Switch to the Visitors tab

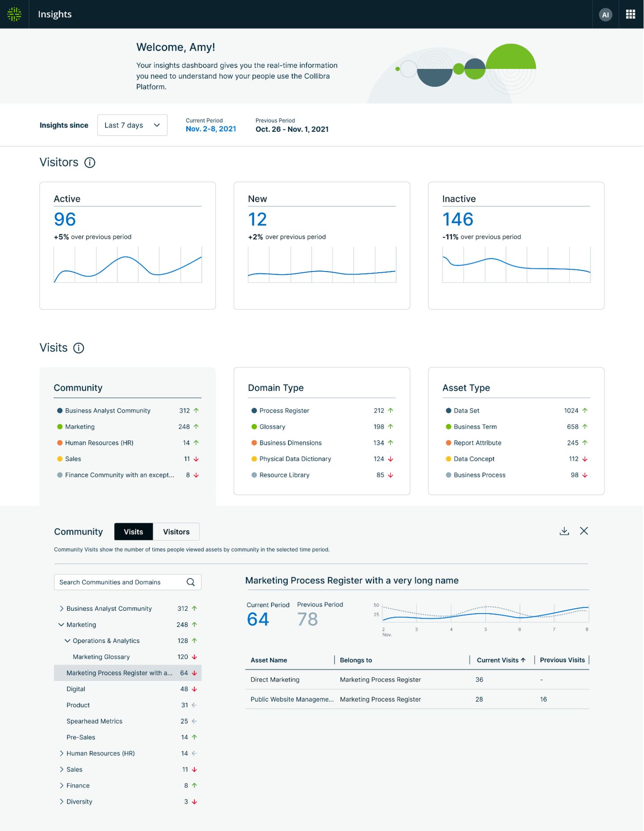click(176, 532)
